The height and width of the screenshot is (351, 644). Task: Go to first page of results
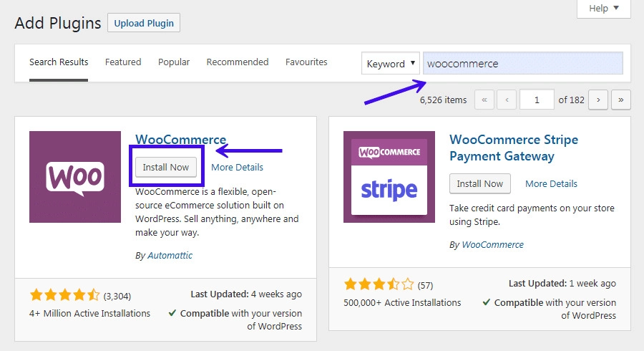pos(484,100)
